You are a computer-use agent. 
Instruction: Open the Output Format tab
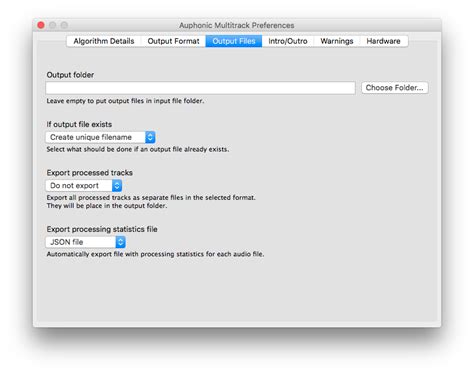point(173,41)
